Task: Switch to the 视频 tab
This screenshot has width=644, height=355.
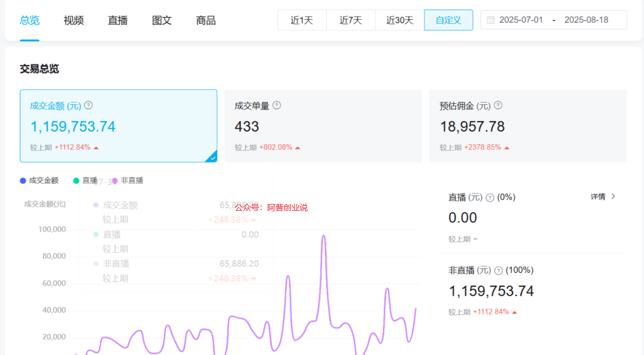Action: point(74,21)
